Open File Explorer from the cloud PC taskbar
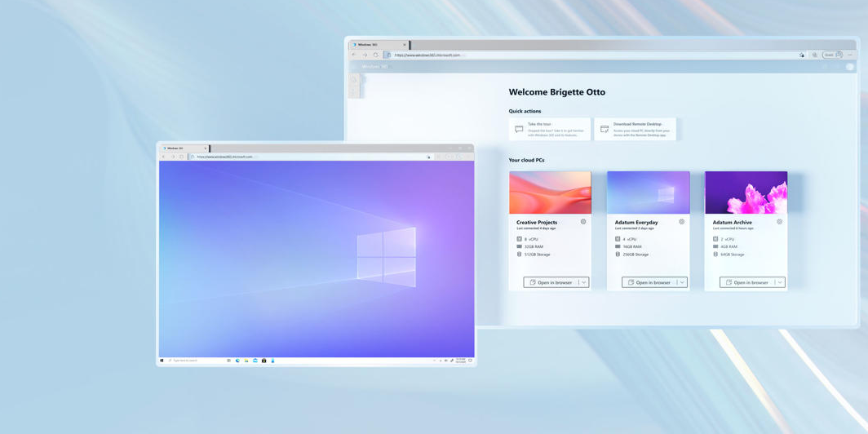The height and width of the screenshot is (434, 868). (x=246, y=361)
